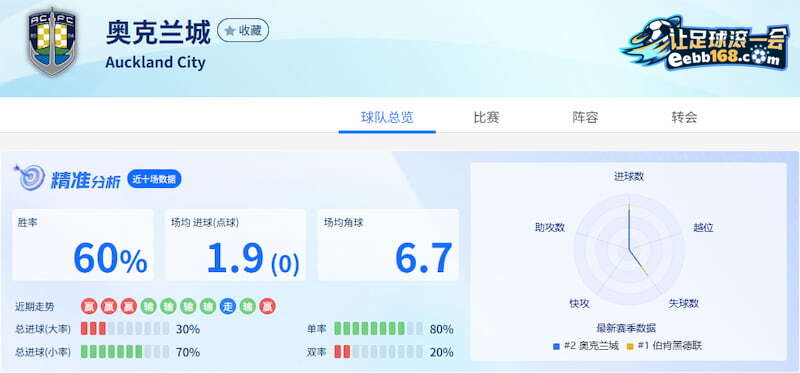Select the blue 走 result badge
The image size is (800, 373).
point(228,307)
